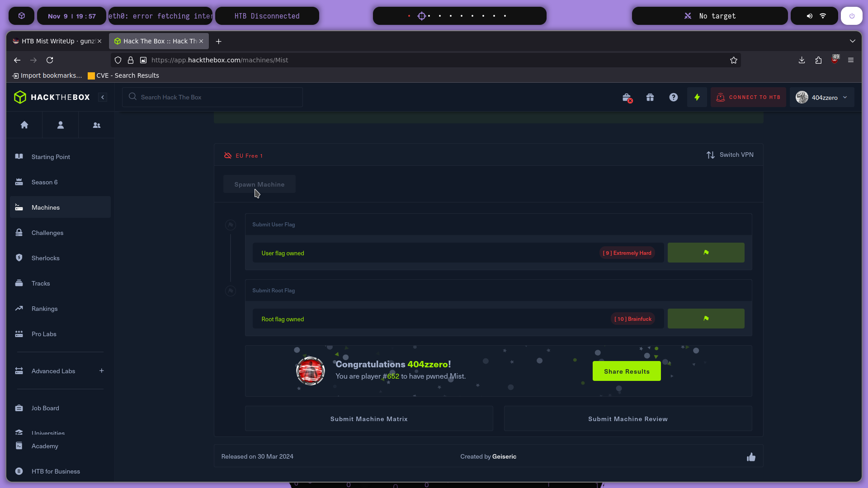The image size is (868, 488).
Task: Bookmark this page with star icon
Action: pos(734,60)
